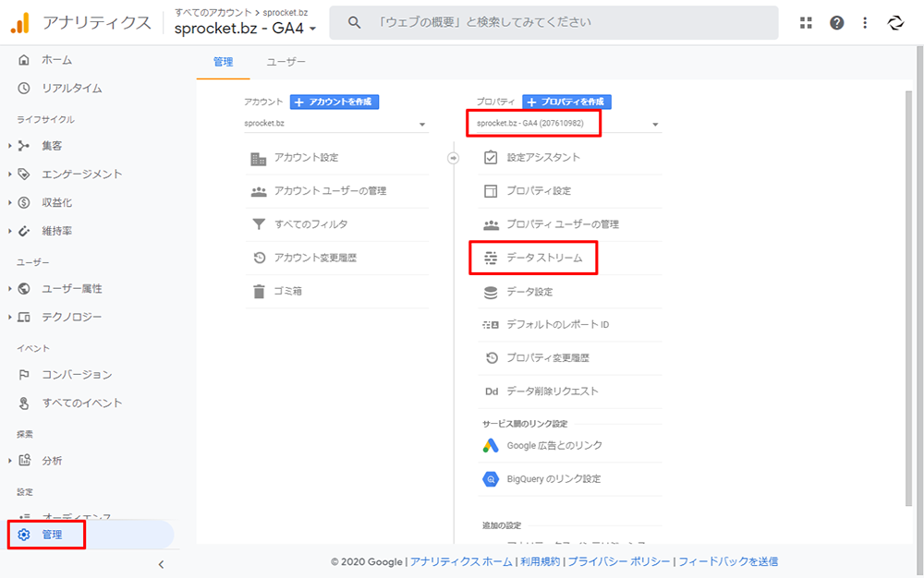Click the プロパティを作成 button
924x578 pixels.
click(x=566, y=102)
